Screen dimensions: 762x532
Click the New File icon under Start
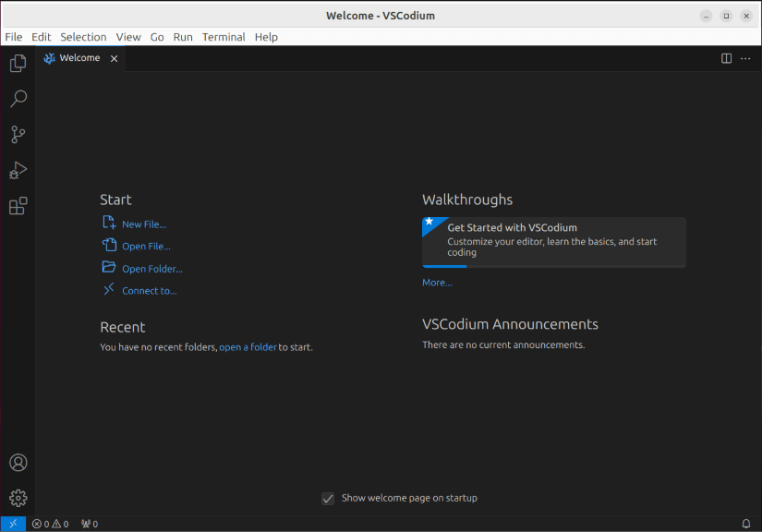pos(109,223)
